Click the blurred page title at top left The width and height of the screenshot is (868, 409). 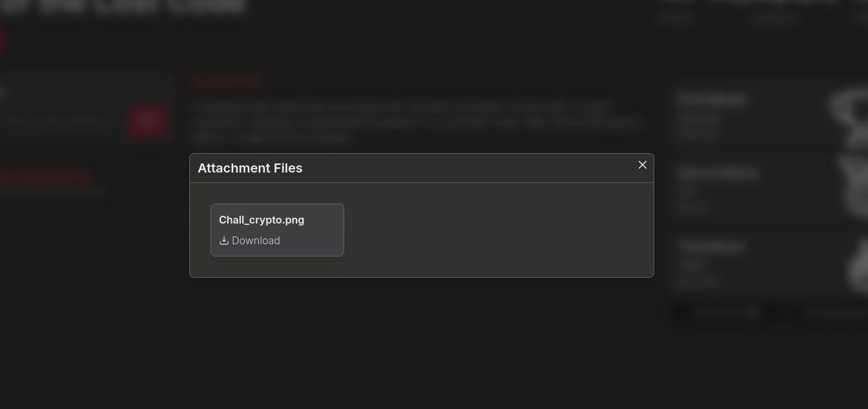[x=123, y=6]
